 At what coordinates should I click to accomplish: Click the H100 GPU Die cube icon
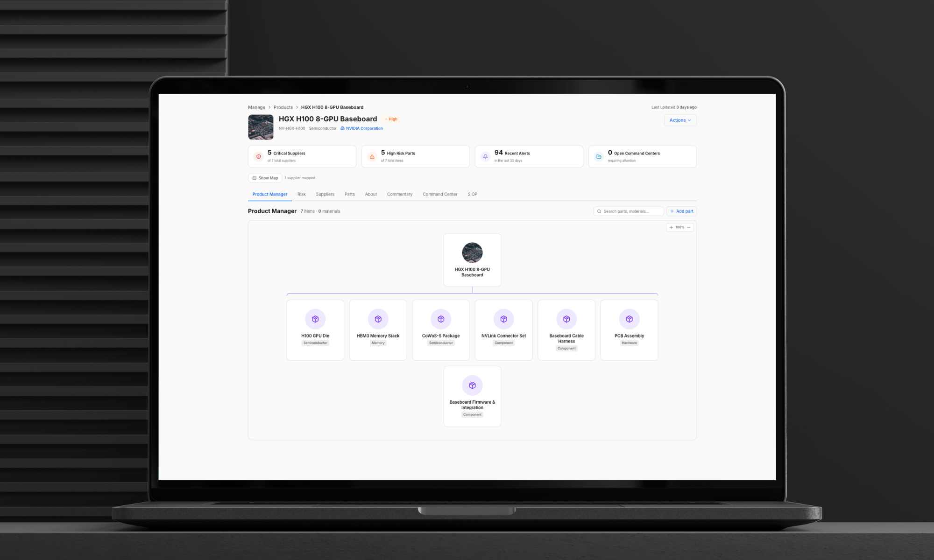[315, 319]
